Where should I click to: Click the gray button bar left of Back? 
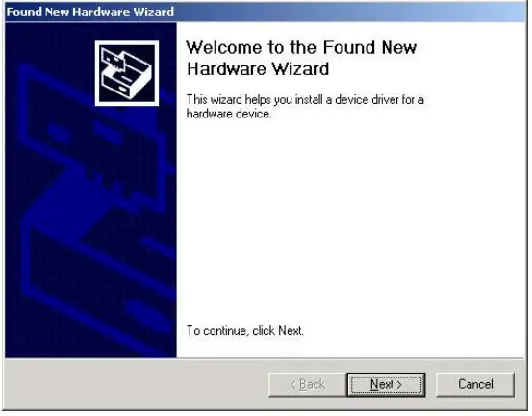coord(136,384)
